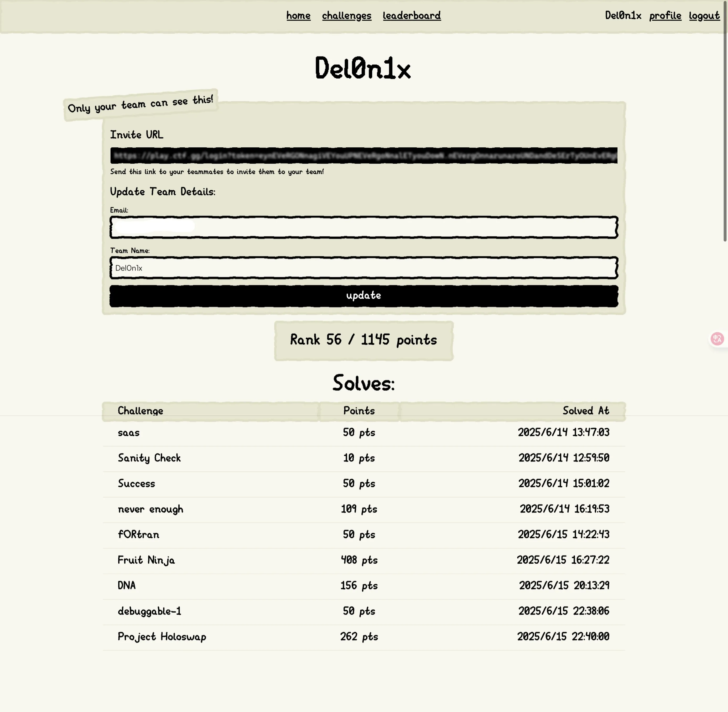Go to the challenges page

[347, 16]
